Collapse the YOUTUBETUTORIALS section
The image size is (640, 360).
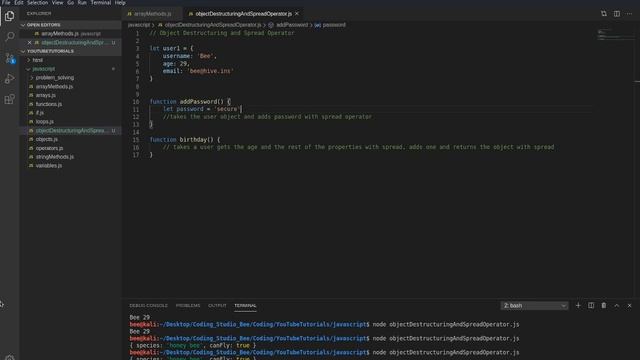(x=50, y=51)
